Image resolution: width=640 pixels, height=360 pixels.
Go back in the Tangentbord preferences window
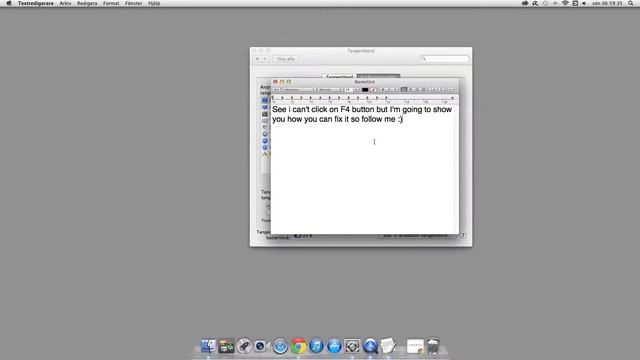pos(258,59)
